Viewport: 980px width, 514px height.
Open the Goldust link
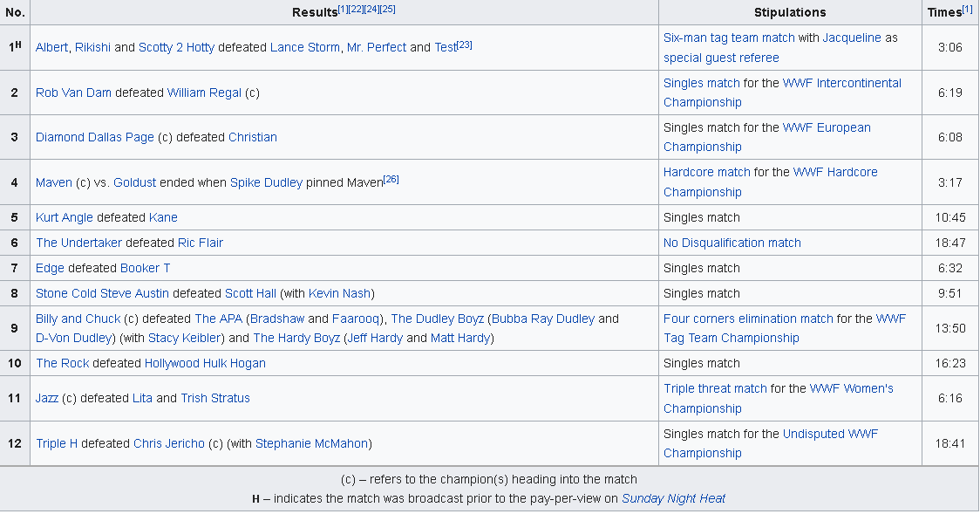tap(134, 182)
